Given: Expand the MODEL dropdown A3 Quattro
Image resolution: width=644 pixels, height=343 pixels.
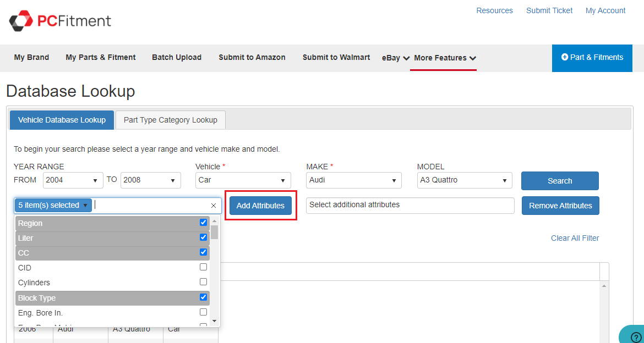Looking at the screenshot, I should point(465,180).
